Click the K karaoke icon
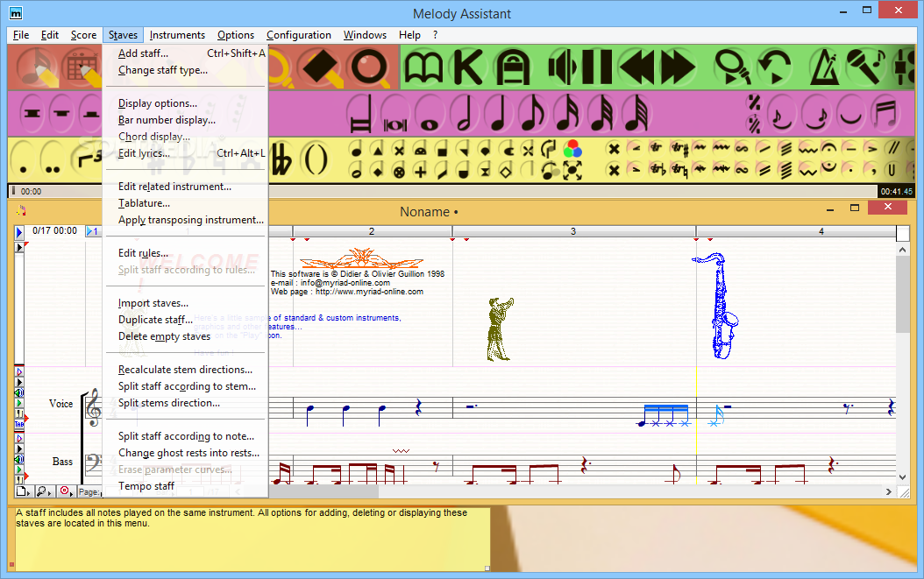 click(x=468, y=67)
